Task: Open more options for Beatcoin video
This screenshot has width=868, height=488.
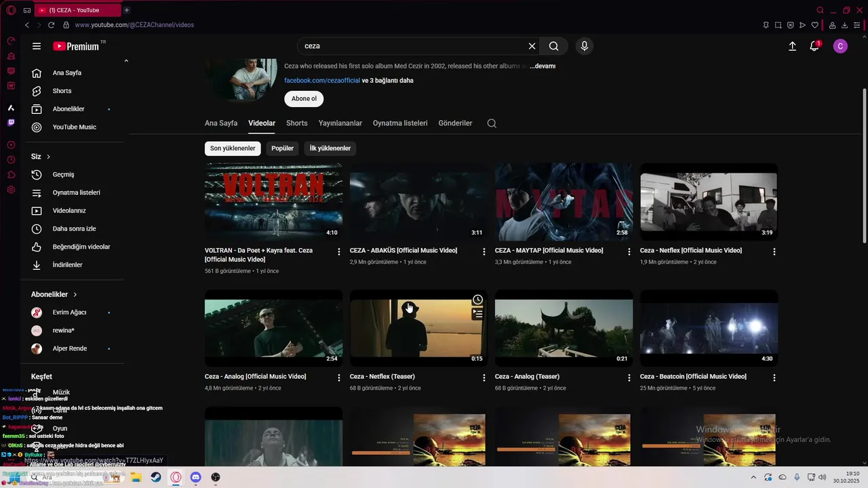Action: (774, 378)
